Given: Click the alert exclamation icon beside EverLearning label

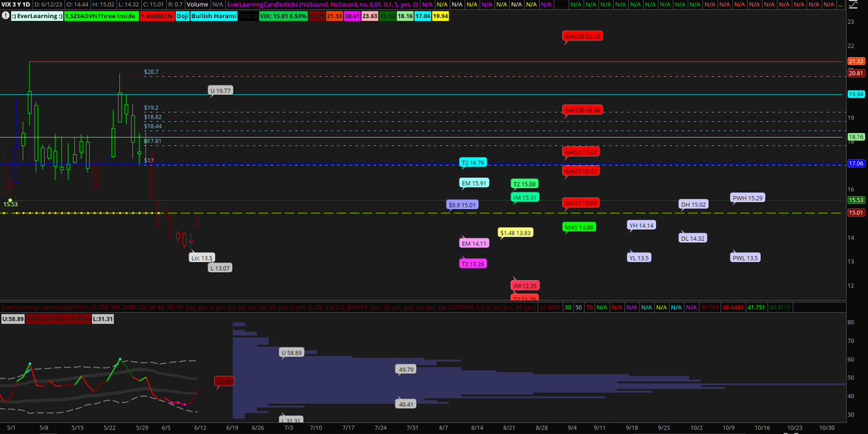Looking at the screenshot, I should (5, 14).
